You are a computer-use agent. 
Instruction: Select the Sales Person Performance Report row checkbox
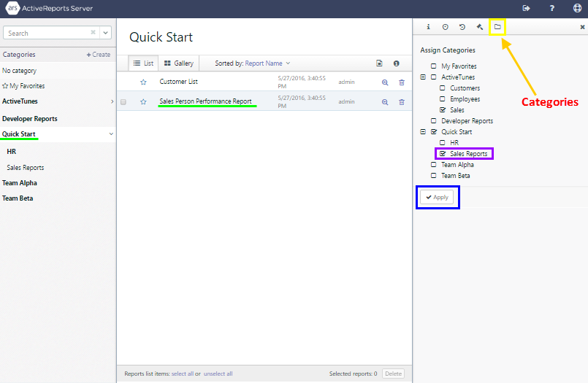(123, 102)
